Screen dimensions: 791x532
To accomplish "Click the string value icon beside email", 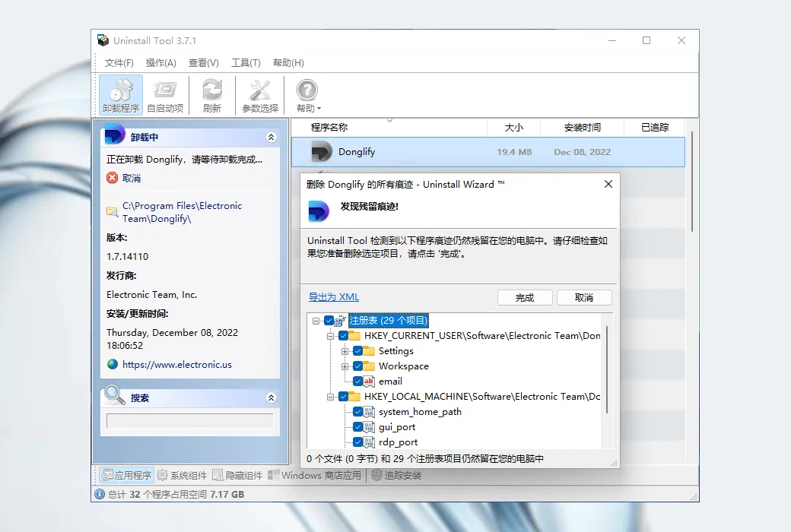I will (x=370, y=382).
